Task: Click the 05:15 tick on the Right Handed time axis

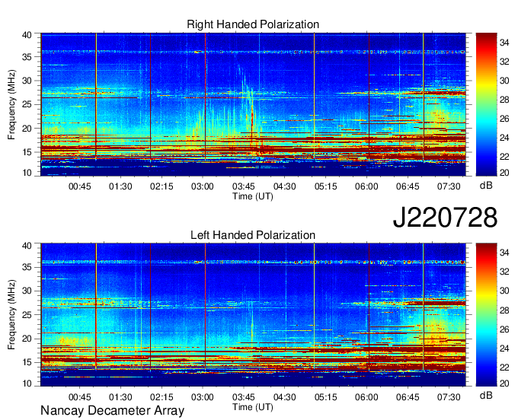Action: tap(326, 186)
